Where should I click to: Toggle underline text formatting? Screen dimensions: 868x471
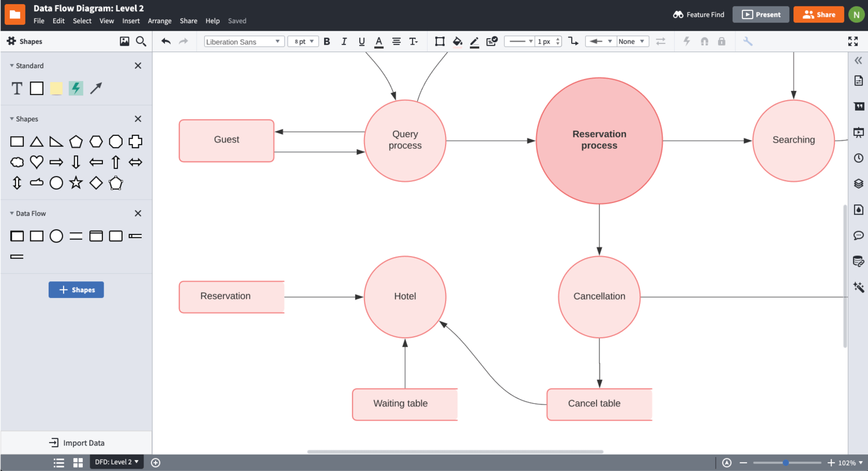[362, 41]
